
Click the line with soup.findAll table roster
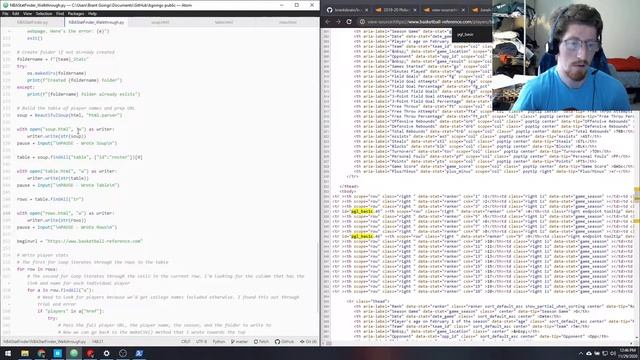click(x=80, y=157)
